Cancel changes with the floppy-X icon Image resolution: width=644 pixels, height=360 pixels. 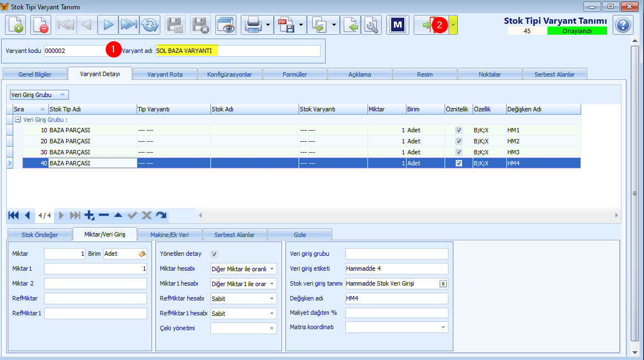(x=201, y=25)
